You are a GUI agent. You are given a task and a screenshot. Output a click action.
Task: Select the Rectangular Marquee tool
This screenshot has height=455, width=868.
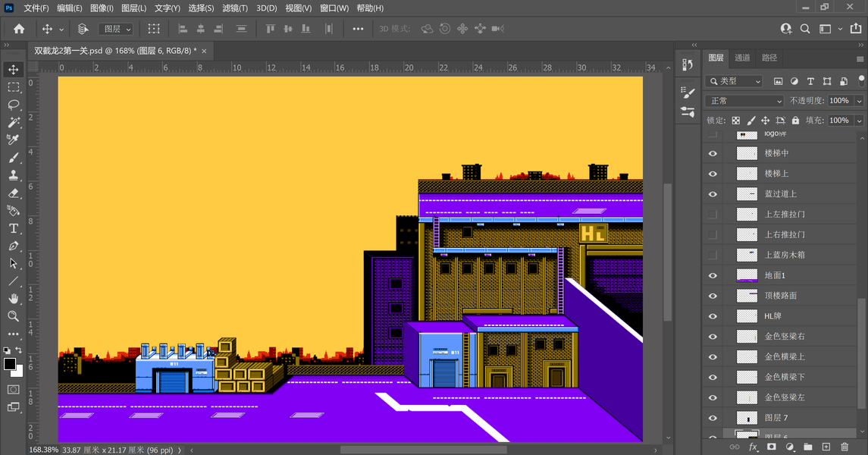click(14, 87)
